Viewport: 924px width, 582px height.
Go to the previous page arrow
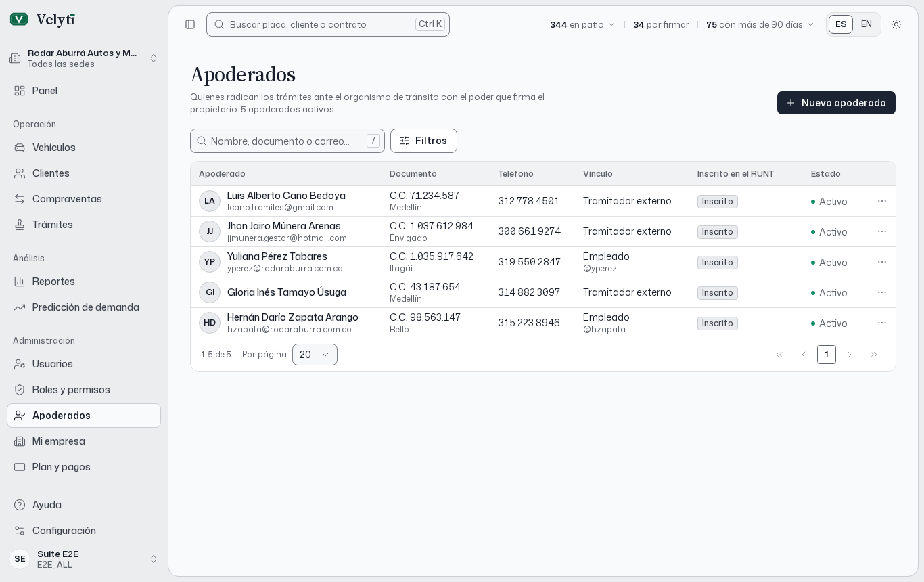click(804, 355)
